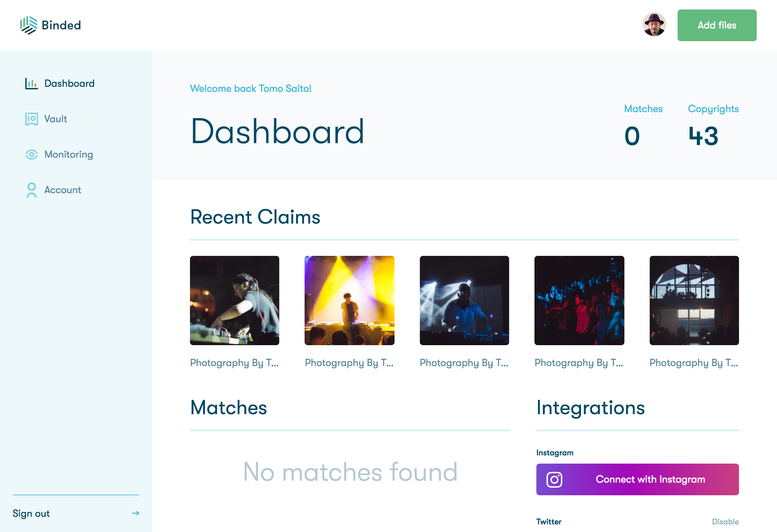
Task: Click the Instagram camera icon
Action: (554, 479)
